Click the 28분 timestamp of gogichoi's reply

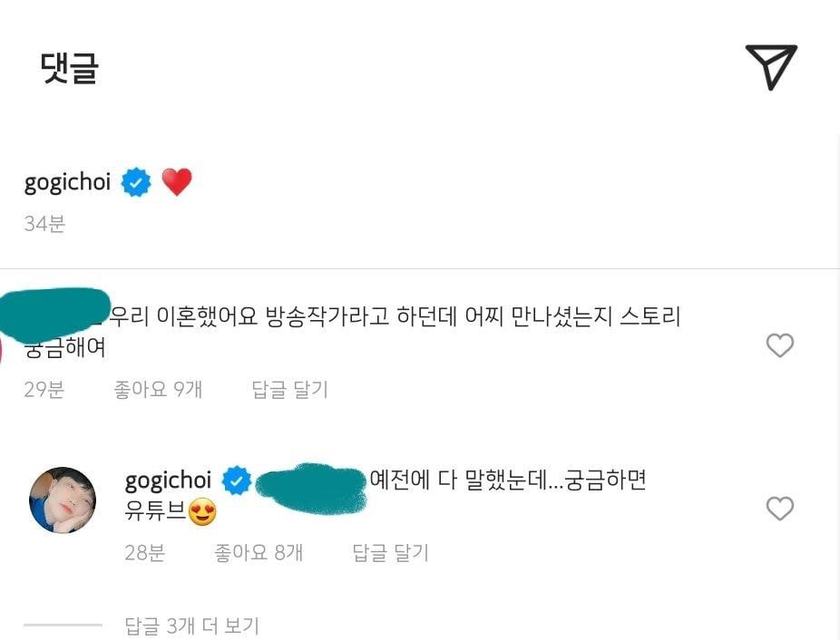click(x=145, y=552)
